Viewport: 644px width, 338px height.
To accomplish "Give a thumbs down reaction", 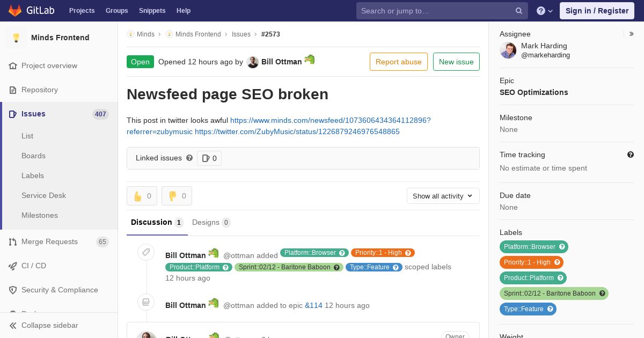I will [x=177, y=196].
